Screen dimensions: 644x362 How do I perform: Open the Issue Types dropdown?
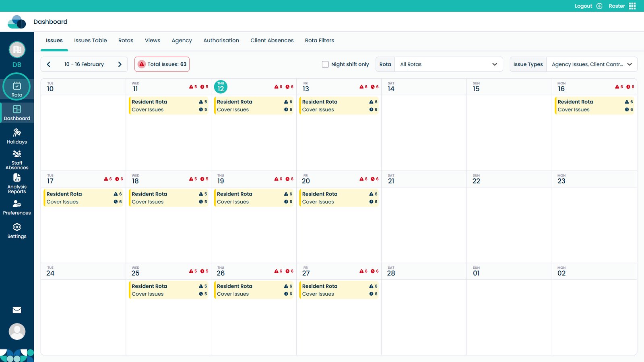click(591, 64)
